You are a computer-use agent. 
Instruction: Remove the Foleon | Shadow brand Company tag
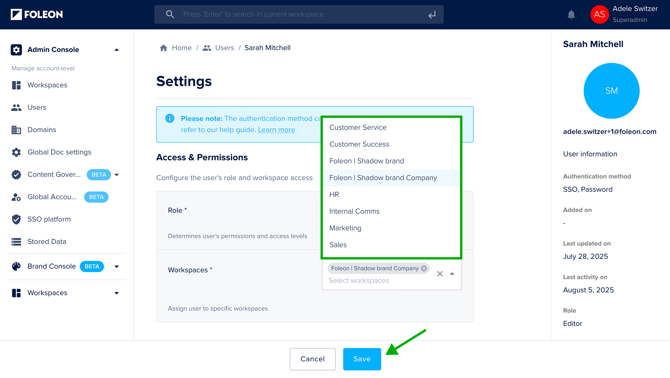[x=423, y=268]
